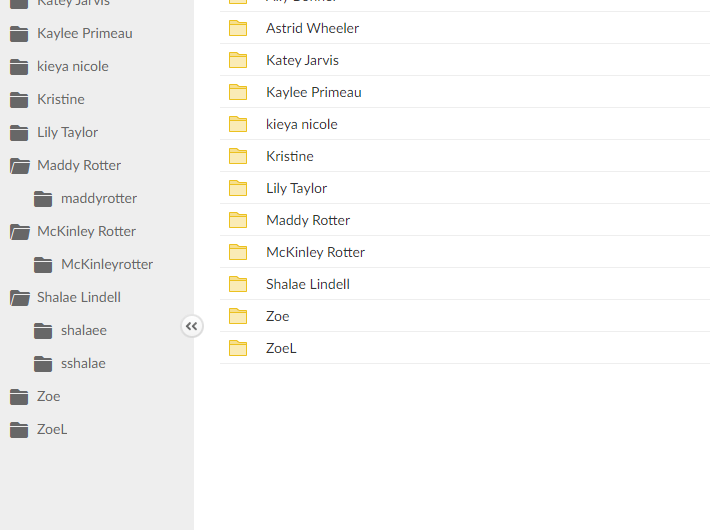The width and height of the screenshot is (710, 530).
Task: Click the yellow Zoe folder icon in the list
Action: coord(238,316)
